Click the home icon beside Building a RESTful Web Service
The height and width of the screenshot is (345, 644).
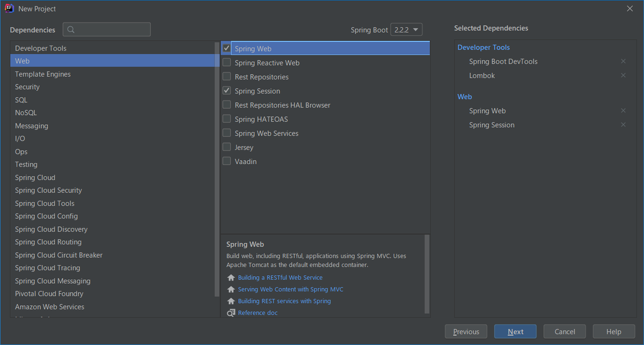231,278
